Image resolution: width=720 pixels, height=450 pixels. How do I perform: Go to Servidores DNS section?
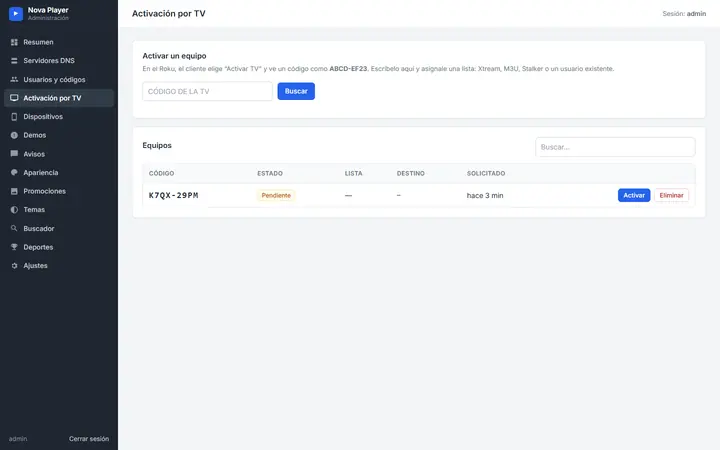tap(59, 61)
